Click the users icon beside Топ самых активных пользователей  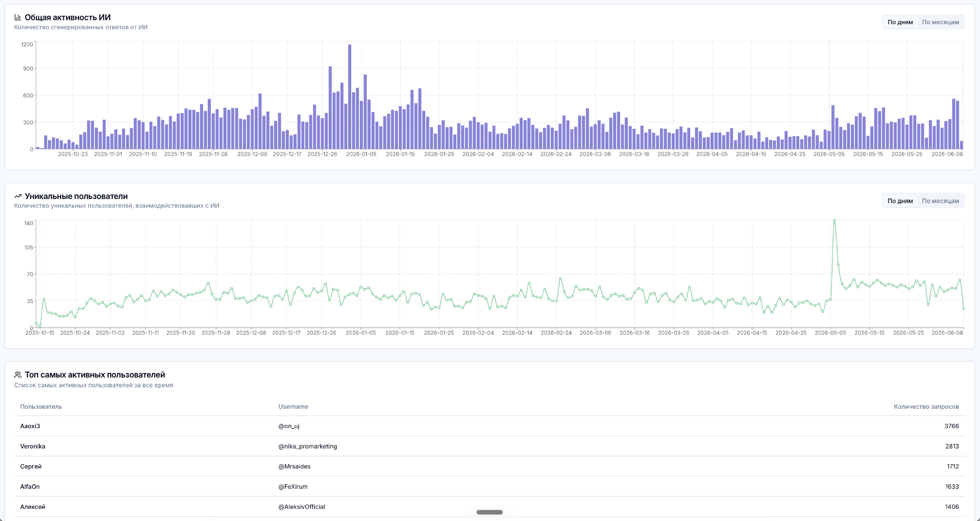[18, 375]
